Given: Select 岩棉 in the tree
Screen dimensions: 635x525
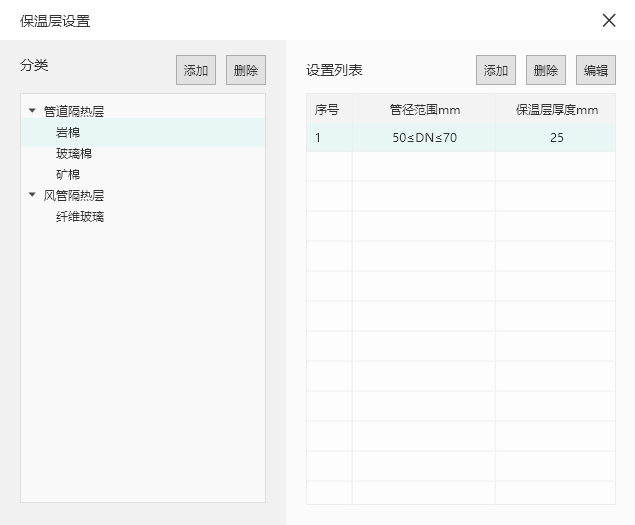Looking at the screenshot, I should click(143, 132).
